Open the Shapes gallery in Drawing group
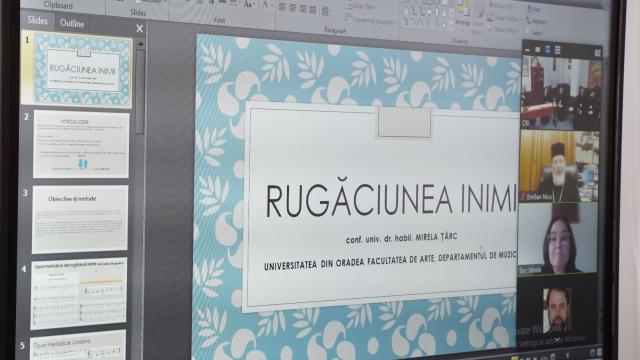The width and height of the screenshot is (640, 360). click(x=427, y=14)
